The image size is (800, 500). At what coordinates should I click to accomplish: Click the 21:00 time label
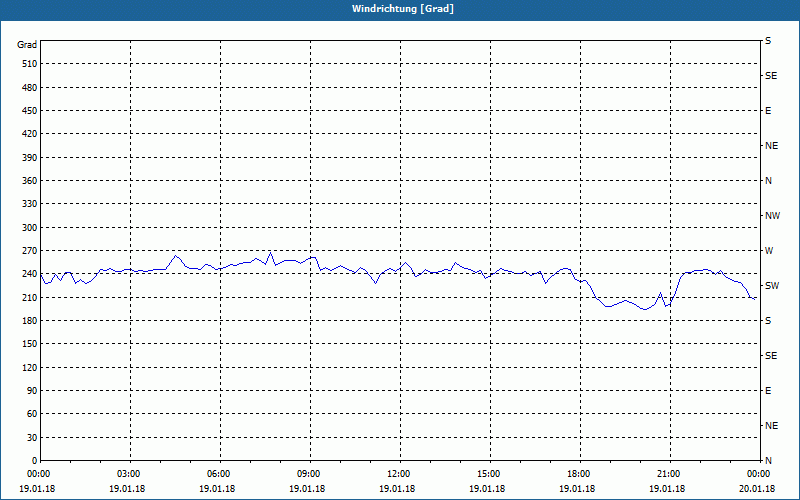(669, 474)
